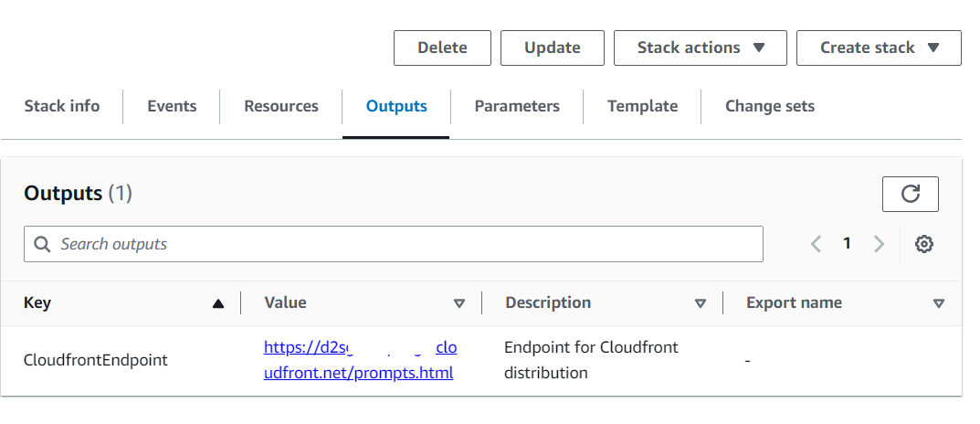Show the Template tab
Screen dimensions: 980x424
coord(642,106)
